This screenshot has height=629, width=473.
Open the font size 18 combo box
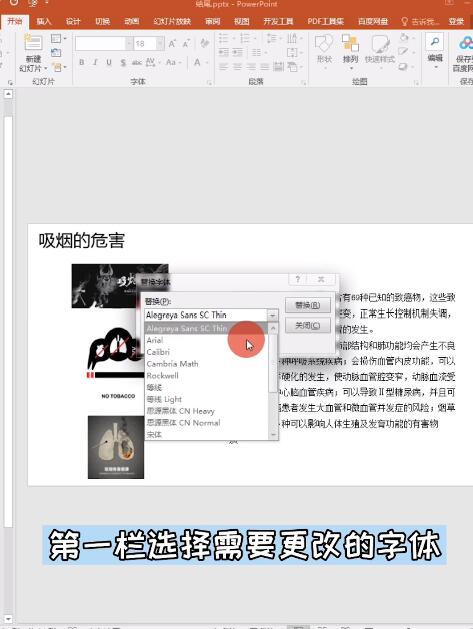pyautogui.click(x=148, y=43)
